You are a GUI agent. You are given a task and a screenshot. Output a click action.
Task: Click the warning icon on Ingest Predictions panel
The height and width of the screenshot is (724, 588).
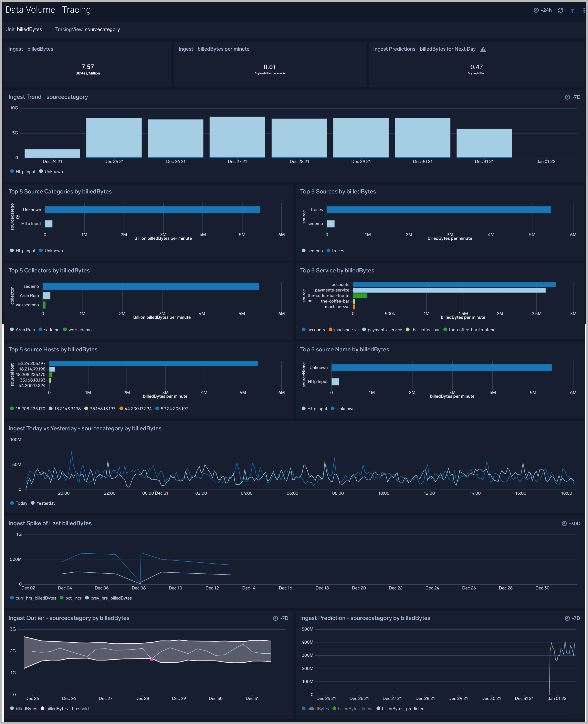[x=483, y=49]
